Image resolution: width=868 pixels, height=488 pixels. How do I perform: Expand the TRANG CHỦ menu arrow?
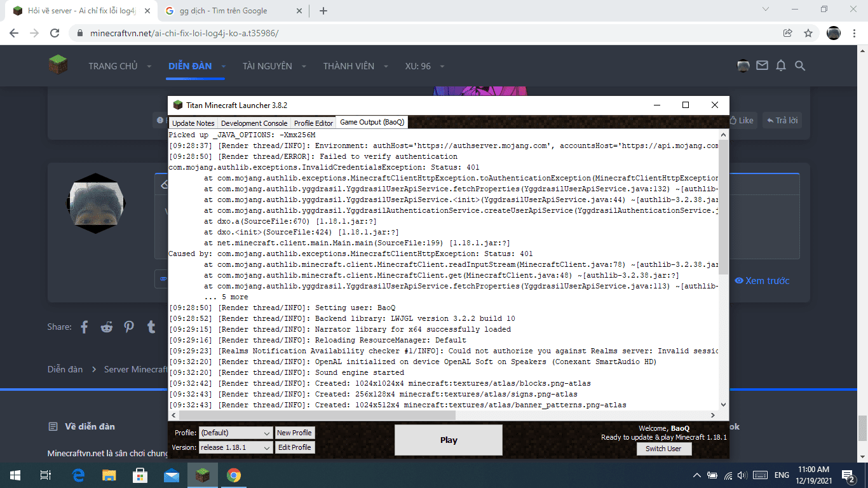tap(149, 66)
